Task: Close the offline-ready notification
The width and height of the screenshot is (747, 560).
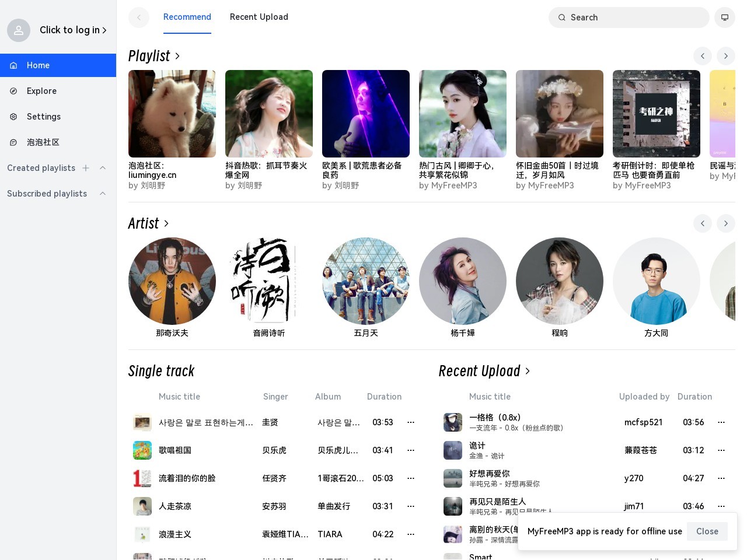Action: pyautogui.click(x=707, y=531)
